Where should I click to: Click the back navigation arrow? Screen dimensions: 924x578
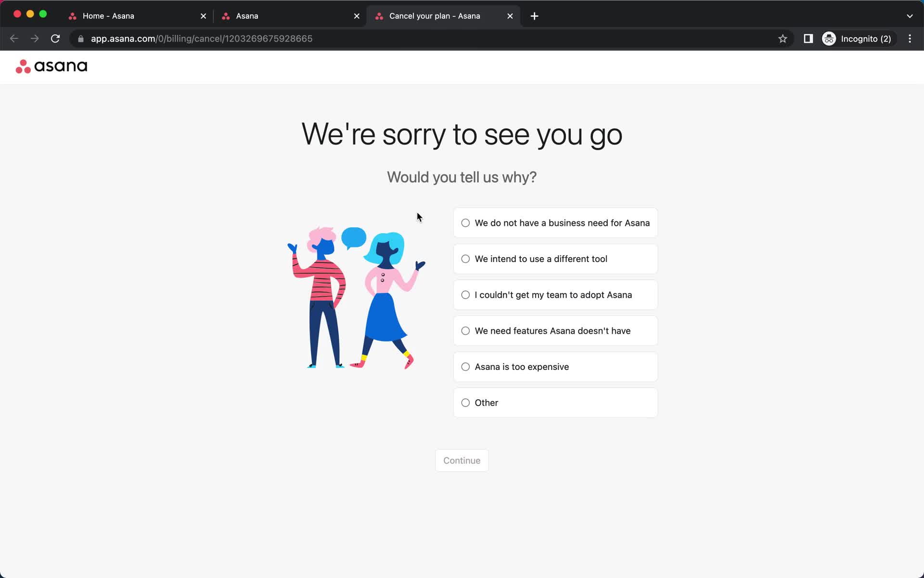click(x=14, y=39)
